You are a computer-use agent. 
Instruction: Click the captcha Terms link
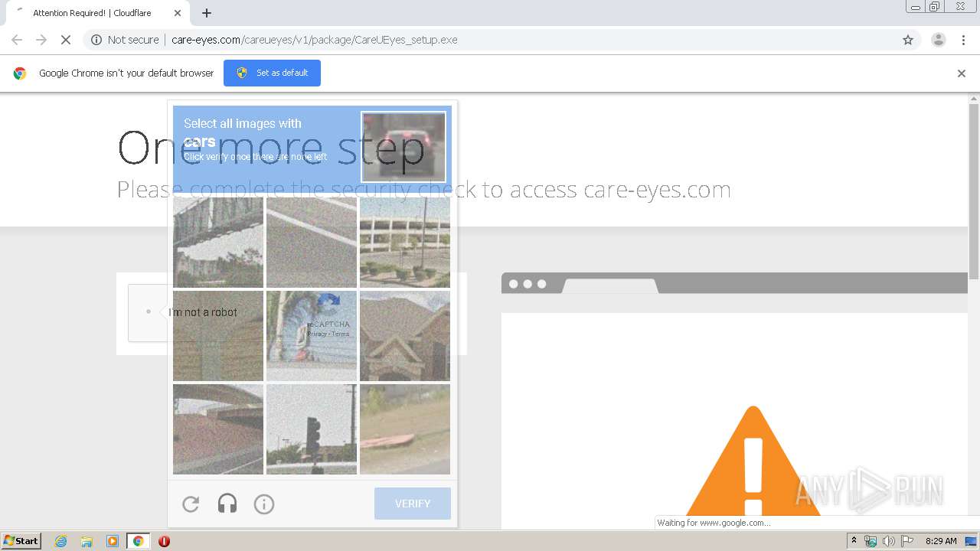(341, 334)
